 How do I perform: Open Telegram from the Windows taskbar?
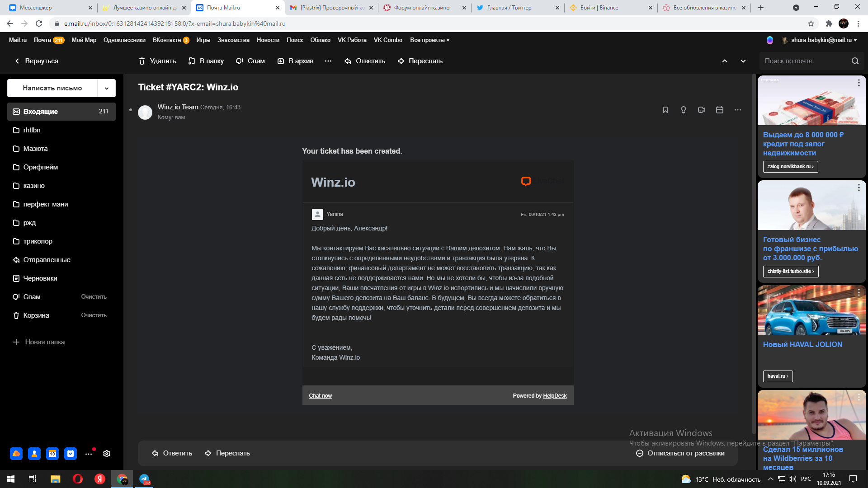click(144, 479)
